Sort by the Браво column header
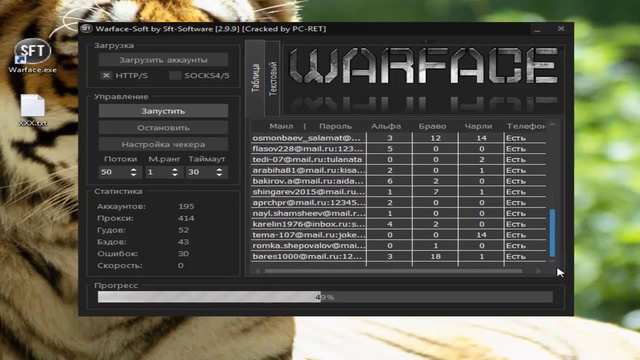Screen dimensions: 640x360 (432, 126)
